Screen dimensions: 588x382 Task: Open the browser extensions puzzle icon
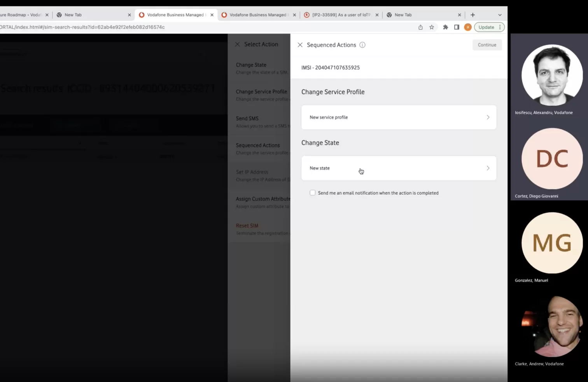pyautogui.click(x=445, y=27)
